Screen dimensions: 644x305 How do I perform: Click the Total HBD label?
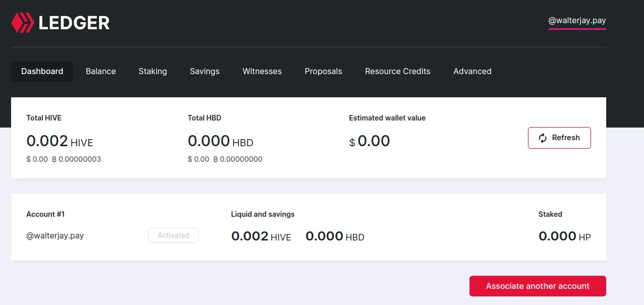(x=205, y=118)
